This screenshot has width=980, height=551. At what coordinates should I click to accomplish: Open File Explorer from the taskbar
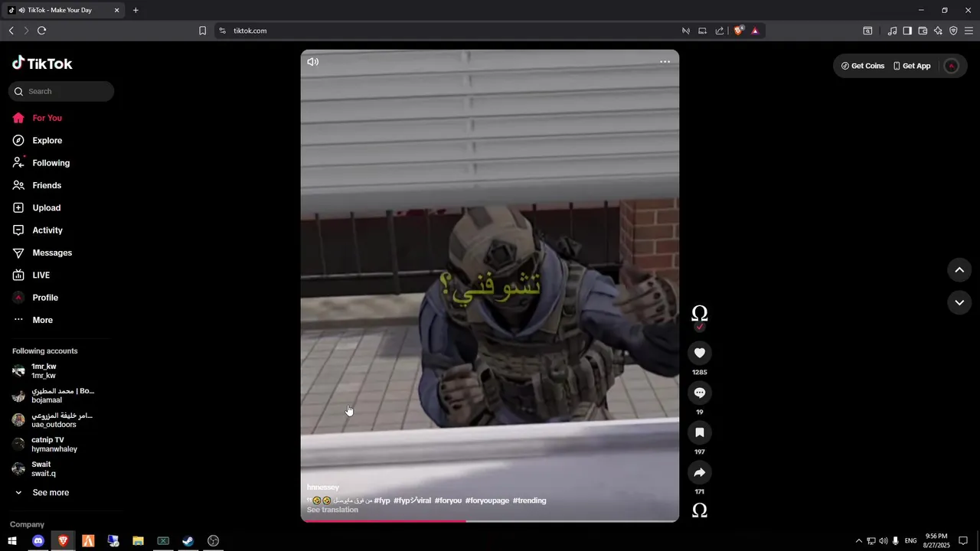(x=138, y=541)
